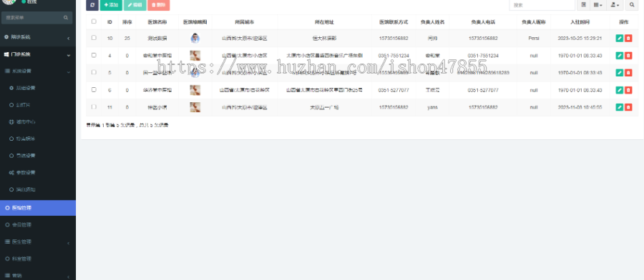Tick the checkbox for row ID 5
The width and height of the screenshot is (644, 280).
coord(94,72)
